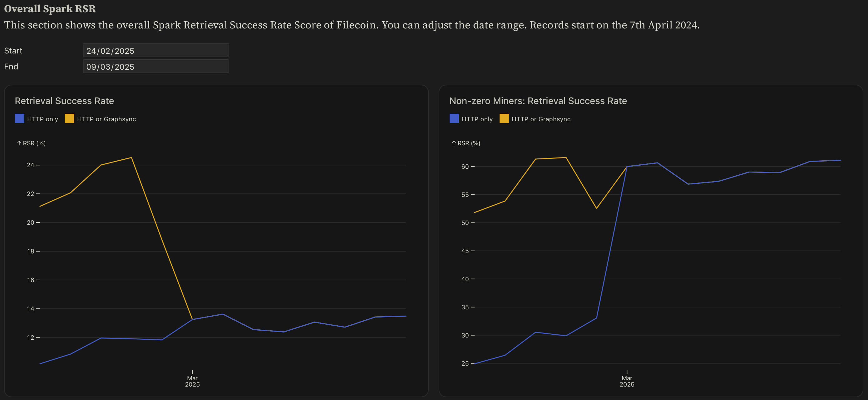Click yellow HTTP or Graphsync swatch, left chart
The image size is (868, 400).
tap(69, 119)
